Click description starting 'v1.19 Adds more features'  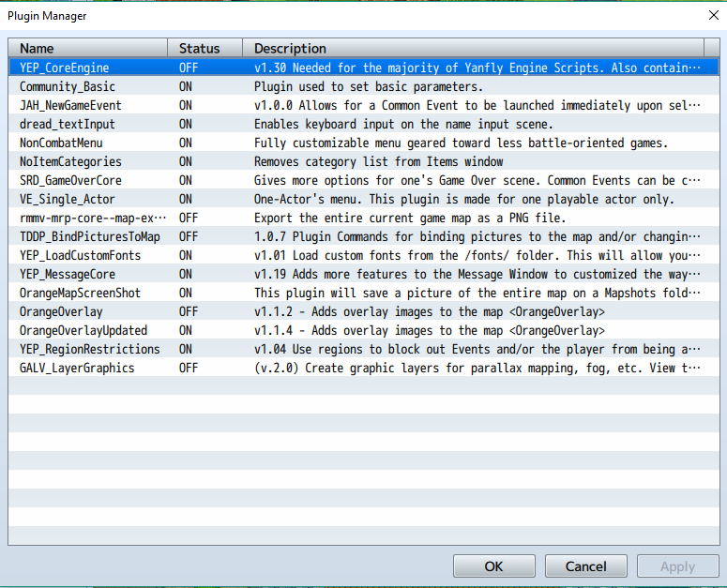[x=477, y=275]
